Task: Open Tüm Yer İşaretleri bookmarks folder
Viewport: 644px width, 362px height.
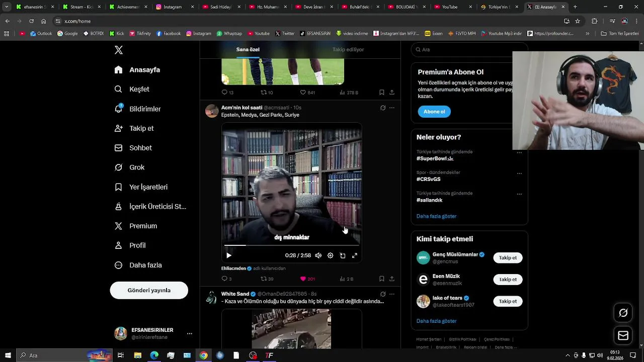Action: click(x=620, y=34)
